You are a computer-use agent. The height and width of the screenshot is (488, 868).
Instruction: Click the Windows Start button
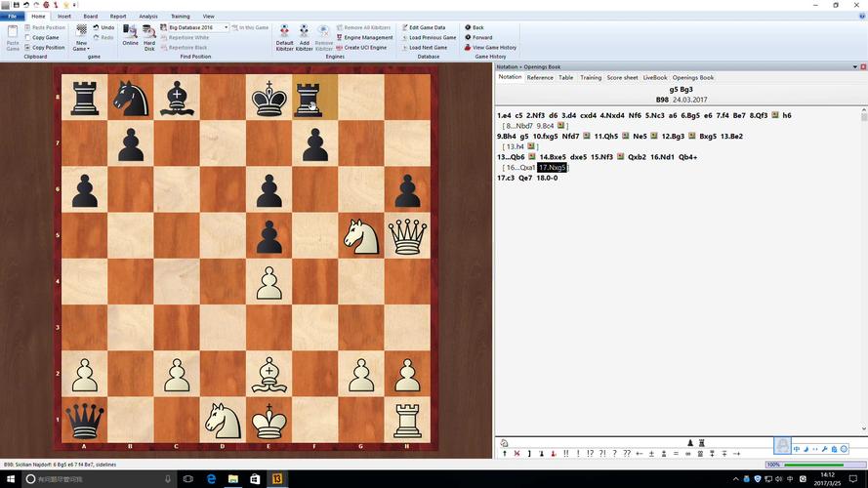(x=11, y=478)
